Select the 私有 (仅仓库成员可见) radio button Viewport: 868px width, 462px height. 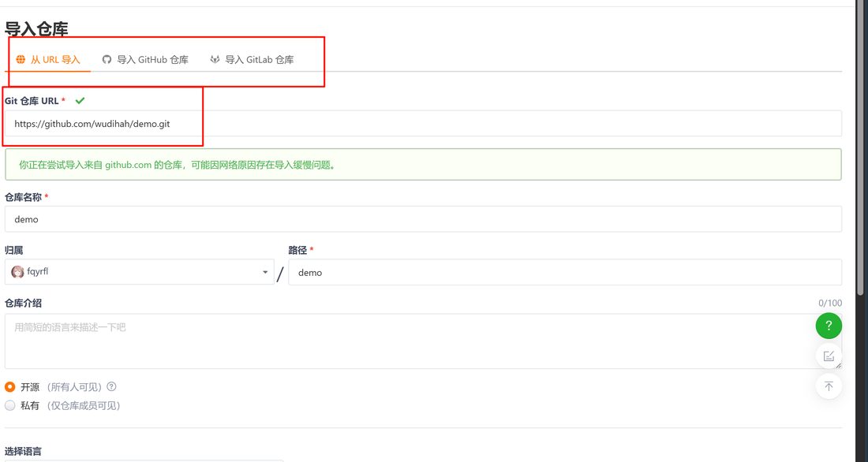click(x=10, y=405)
